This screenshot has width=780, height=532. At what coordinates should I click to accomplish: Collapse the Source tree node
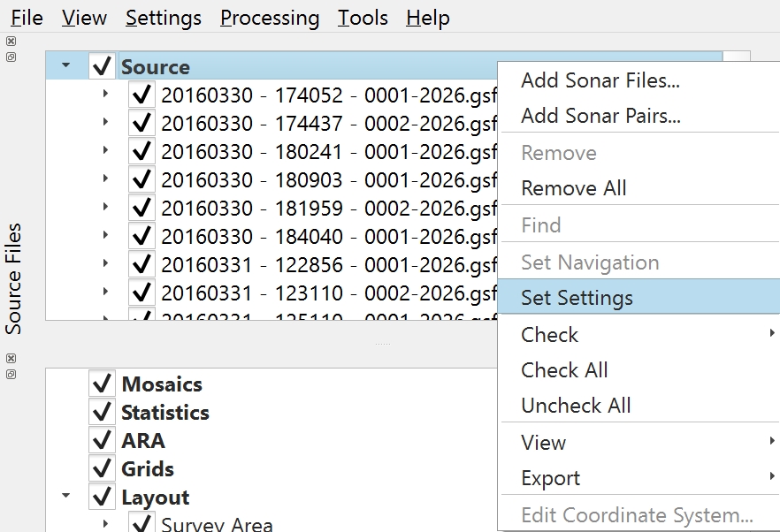coord(66,65)
